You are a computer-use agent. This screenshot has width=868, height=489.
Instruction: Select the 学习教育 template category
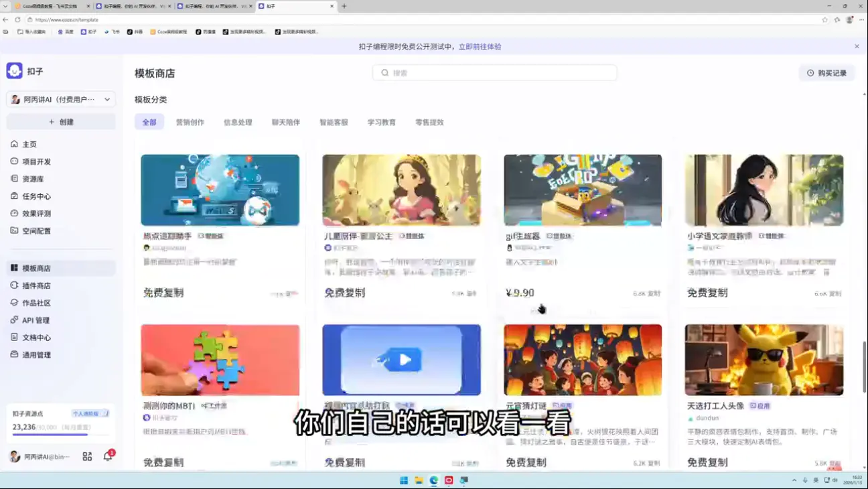click(x=381, y=122)
